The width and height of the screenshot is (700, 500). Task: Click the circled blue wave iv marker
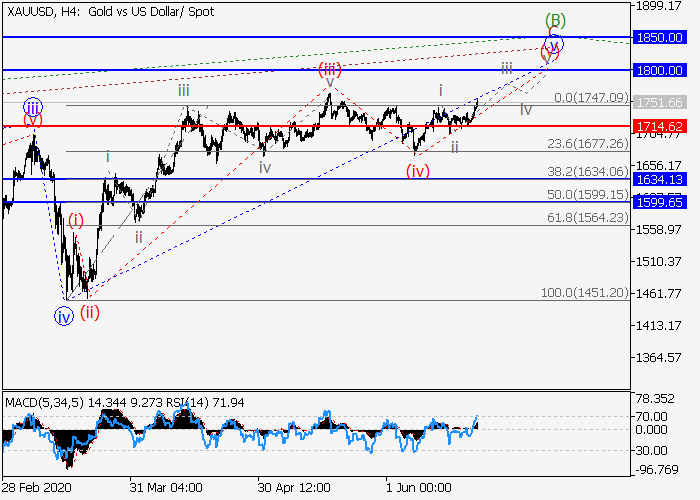click(x=64, y=316)
